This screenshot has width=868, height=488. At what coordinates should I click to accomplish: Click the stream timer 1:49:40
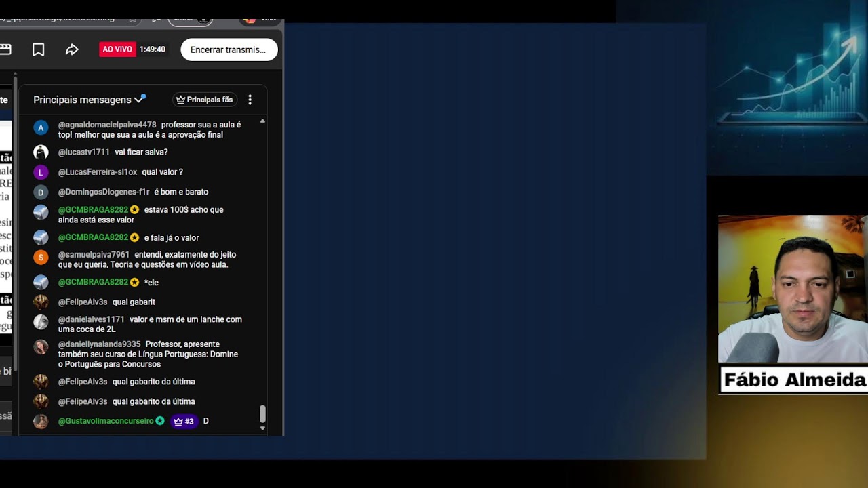(153, 49)
